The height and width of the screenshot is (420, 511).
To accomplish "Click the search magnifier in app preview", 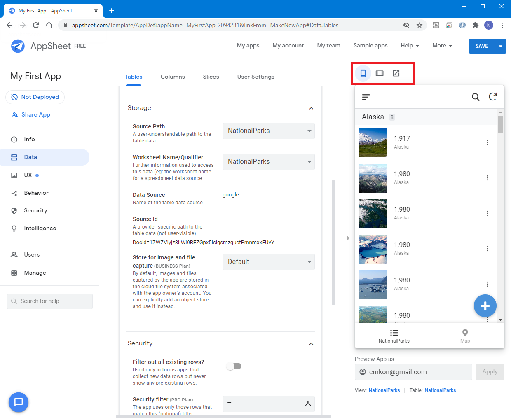I will coord(476,97).
